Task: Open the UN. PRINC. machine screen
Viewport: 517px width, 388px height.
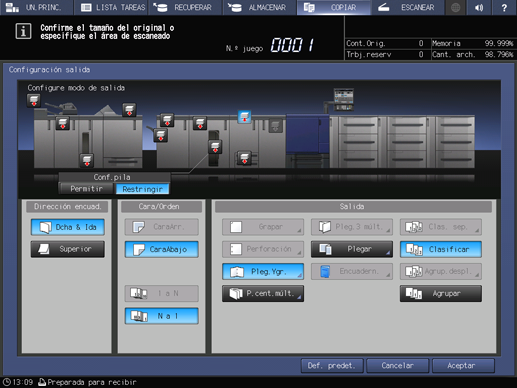Action: 36,7
